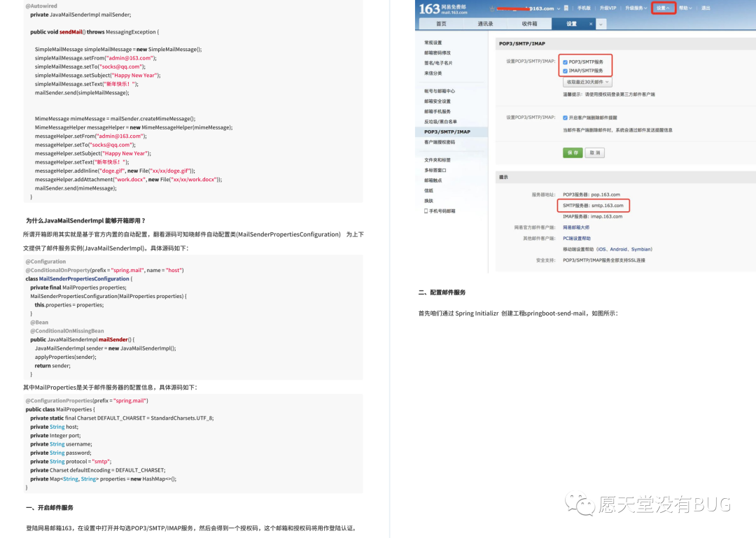Click the "work.docx" attachment string in code
The width and height of the screenshot is (756, 538).
point(129,180)
